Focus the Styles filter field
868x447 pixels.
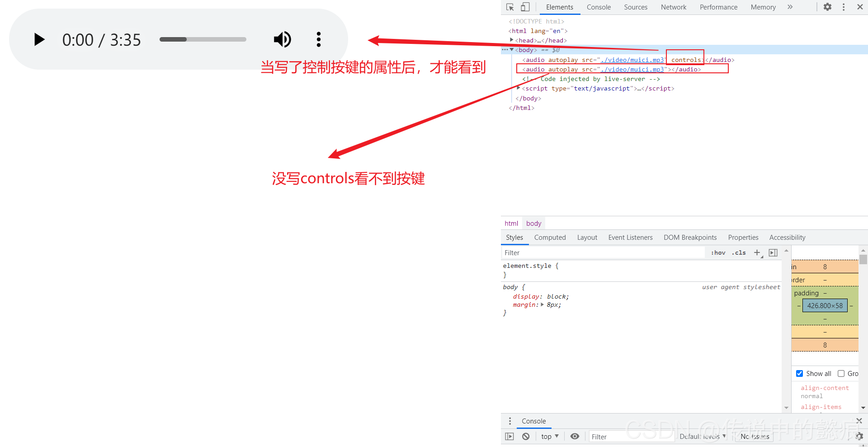pyautogui.click(x=604, y=253)
